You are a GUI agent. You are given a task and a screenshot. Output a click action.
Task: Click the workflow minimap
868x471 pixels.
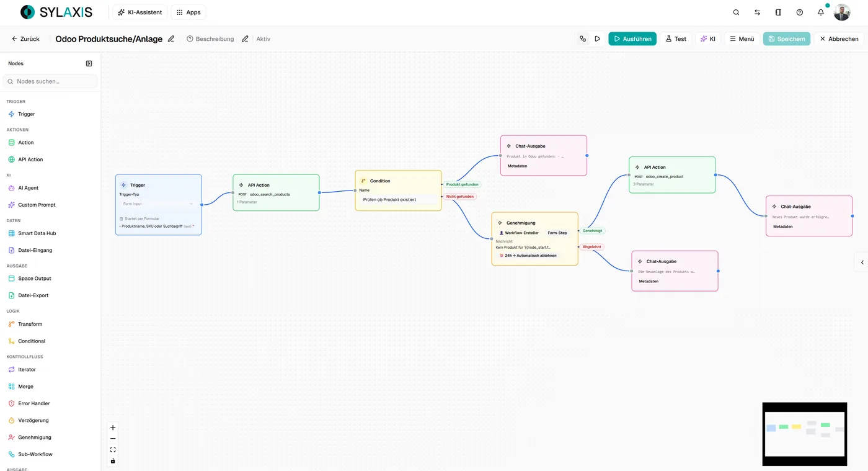point(805,434)
